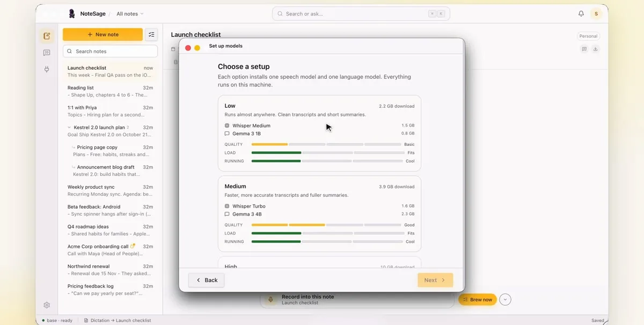Click the Brew now button
The image size is (644, 325).
478,300
